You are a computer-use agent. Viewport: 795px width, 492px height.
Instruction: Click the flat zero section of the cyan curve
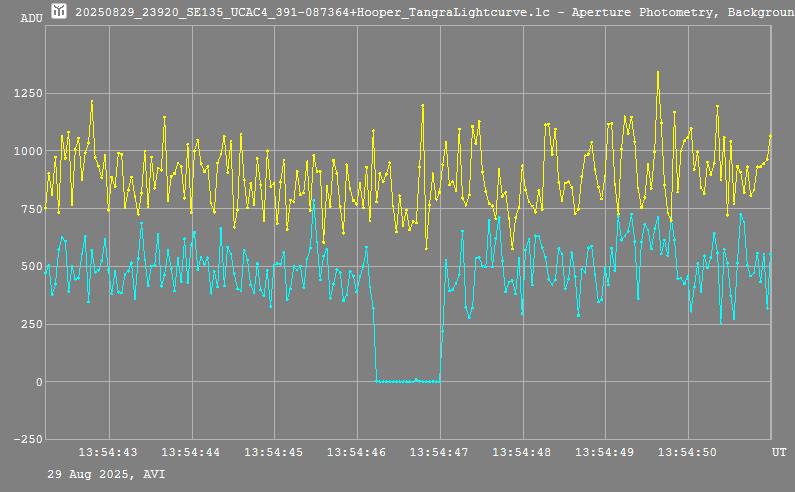[x=407, y=380]
